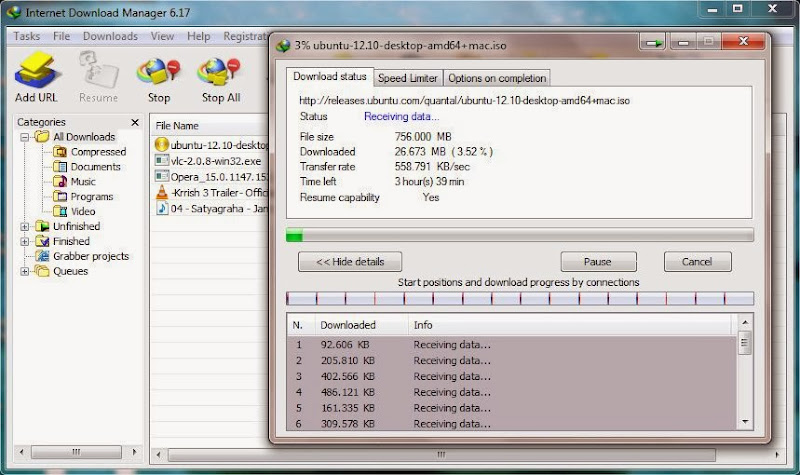Open the File menu

click(62, 36)
